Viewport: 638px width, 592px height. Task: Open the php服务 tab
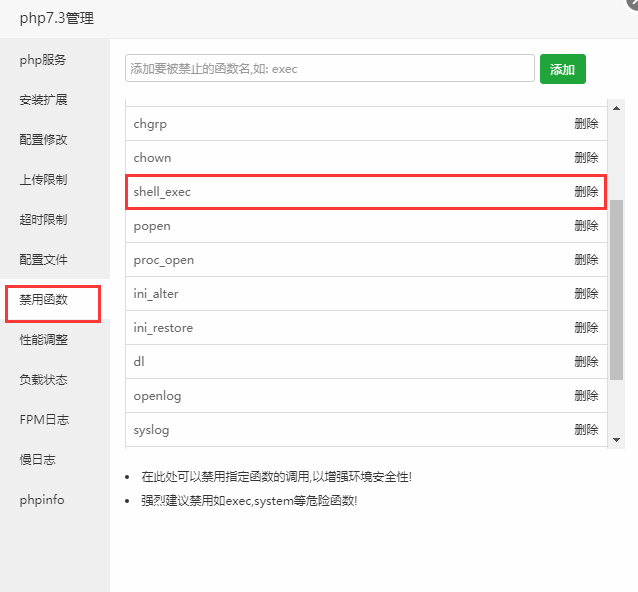coord(43,60)
